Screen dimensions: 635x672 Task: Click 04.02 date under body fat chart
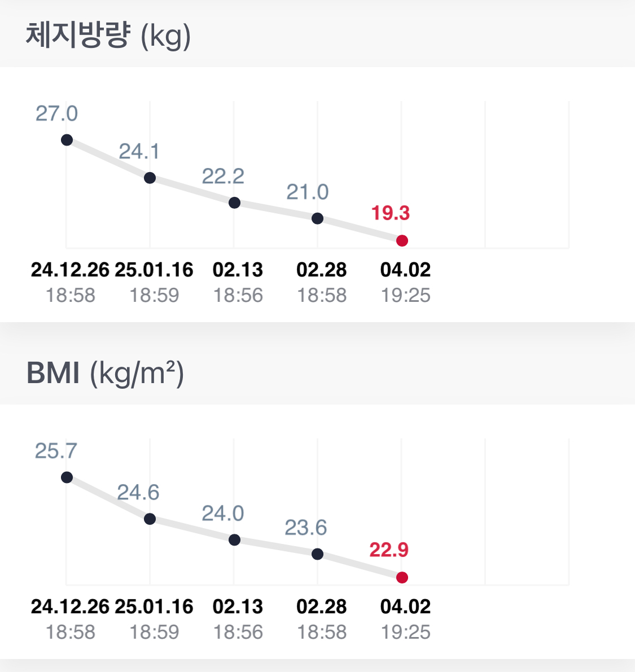(405, 270)
